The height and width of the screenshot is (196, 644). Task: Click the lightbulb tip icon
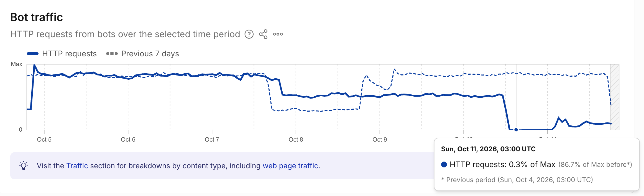pyautogui.click(x=24, y=165)
